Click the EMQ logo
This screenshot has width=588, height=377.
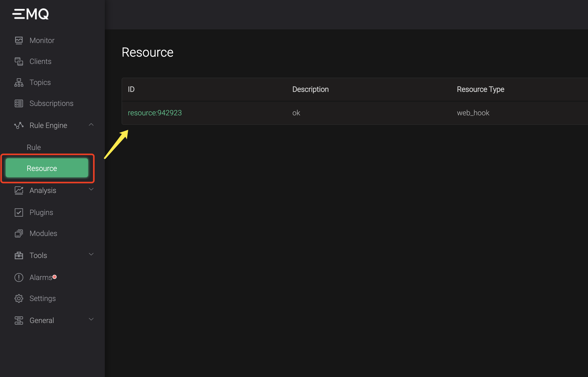pyautogui.click(x=30, y=14)
